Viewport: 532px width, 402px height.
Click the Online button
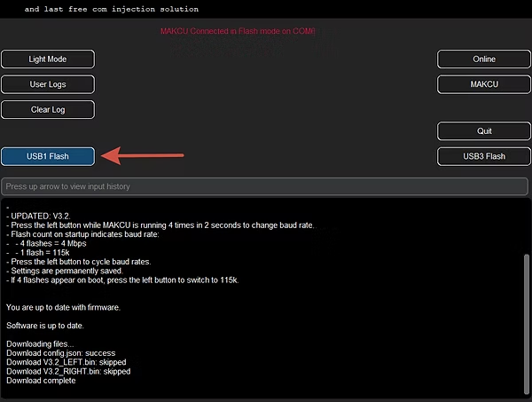(484, 59)
